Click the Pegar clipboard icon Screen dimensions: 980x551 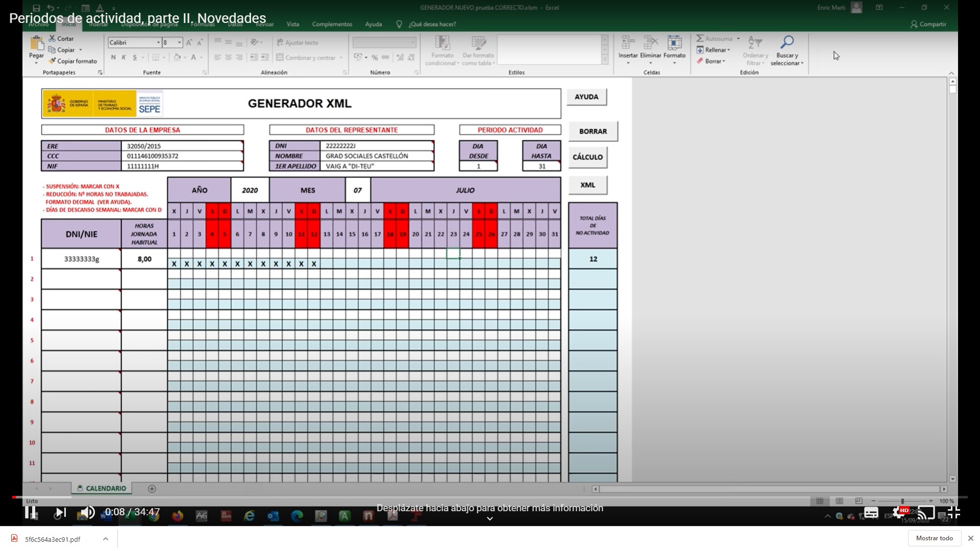click(x=36, y=44)
